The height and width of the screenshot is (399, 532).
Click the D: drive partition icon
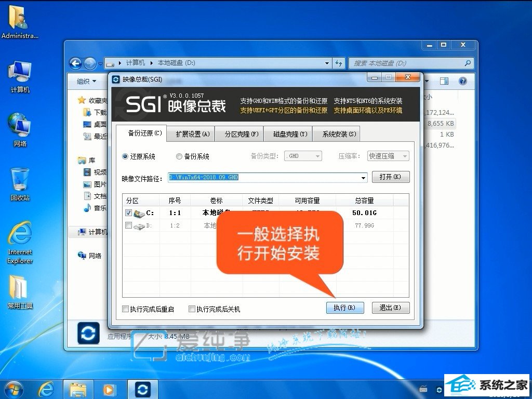[x=139, y=226]
